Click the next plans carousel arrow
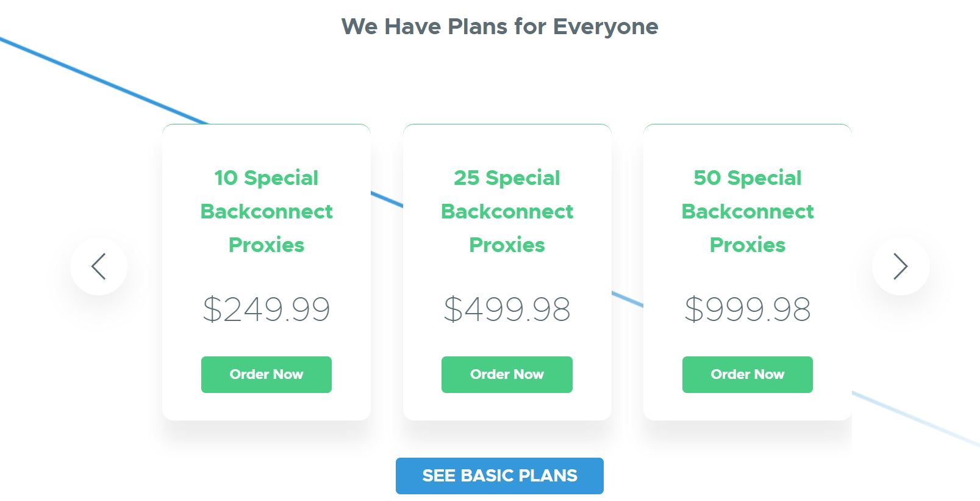Screen dimensions: 980x501 [x=900, y=266]
